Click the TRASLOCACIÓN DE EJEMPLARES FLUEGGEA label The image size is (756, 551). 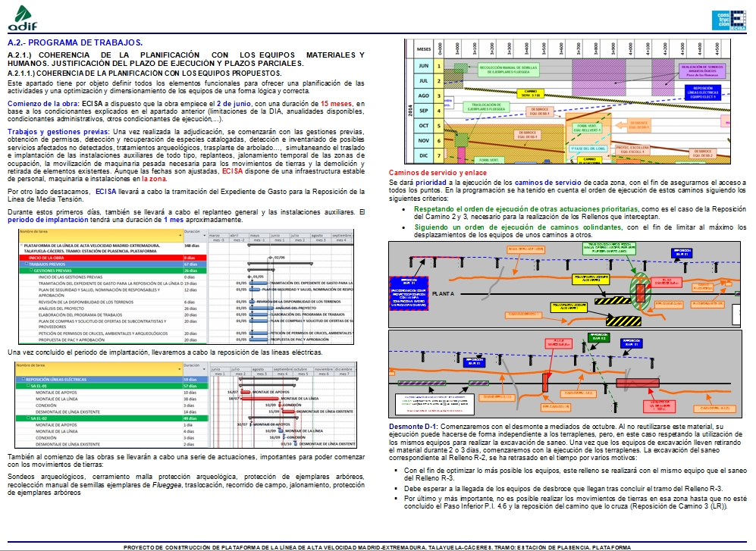pos(485,107)
